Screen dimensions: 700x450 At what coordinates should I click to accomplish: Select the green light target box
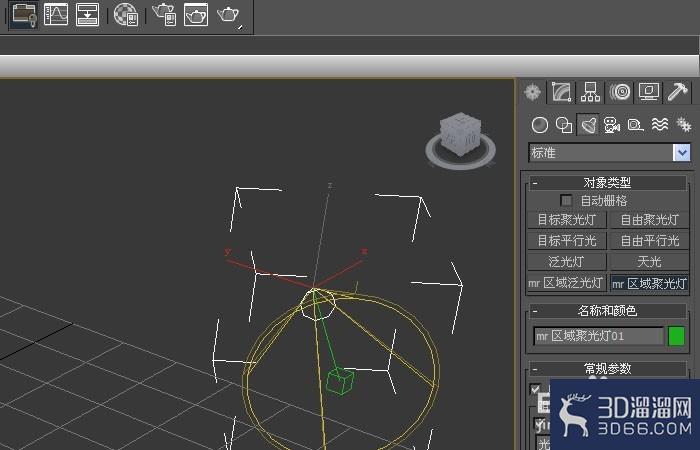(340, 381)
